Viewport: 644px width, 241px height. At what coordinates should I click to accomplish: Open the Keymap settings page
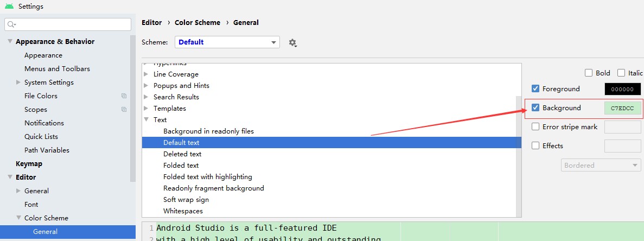click(29, 164)
